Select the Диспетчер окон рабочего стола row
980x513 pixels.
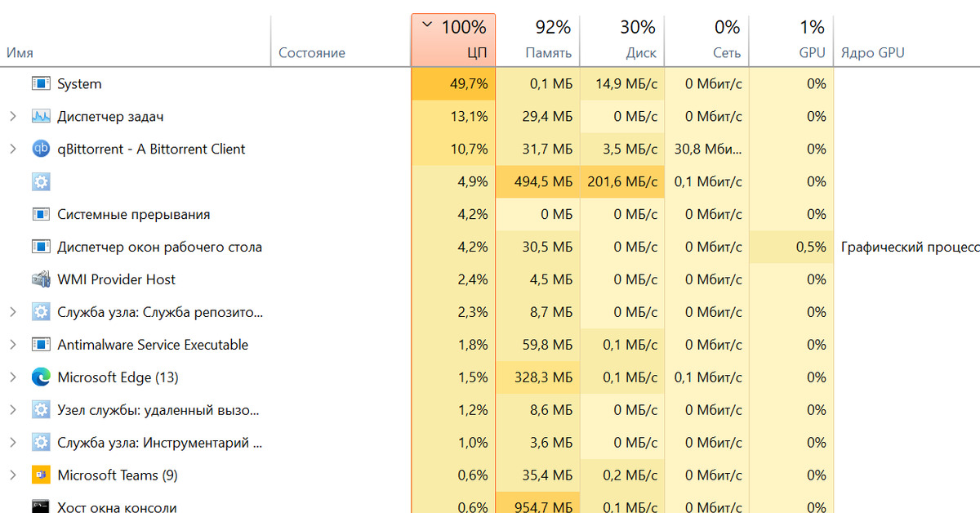159,247
